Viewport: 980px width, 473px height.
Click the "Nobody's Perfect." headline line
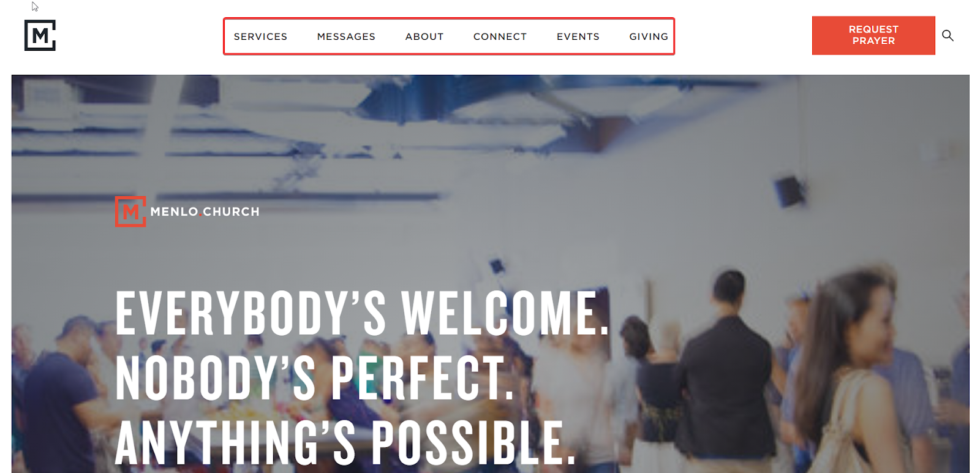314,377
